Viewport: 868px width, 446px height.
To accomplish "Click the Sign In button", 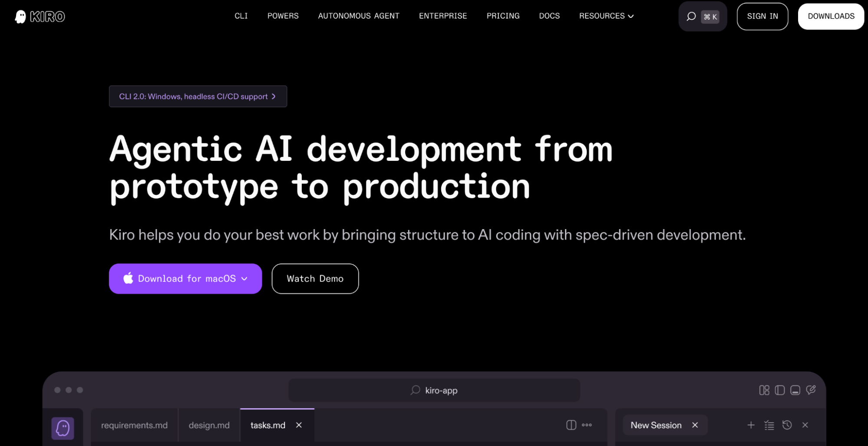I will click(762, 17).
